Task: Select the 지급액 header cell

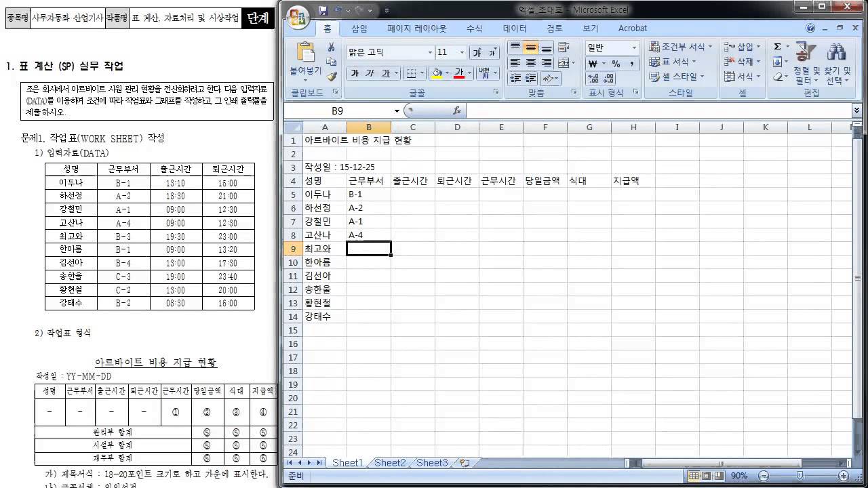Action: click(633, 181)
